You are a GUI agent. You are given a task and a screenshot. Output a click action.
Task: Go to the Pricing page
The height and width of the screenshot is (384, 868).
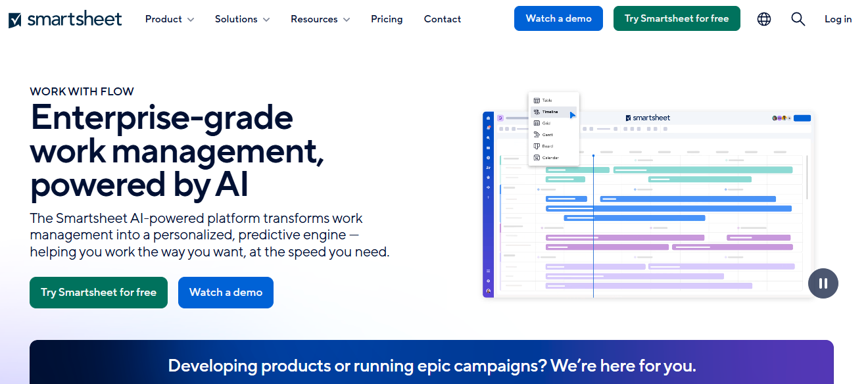pos(387,19)
